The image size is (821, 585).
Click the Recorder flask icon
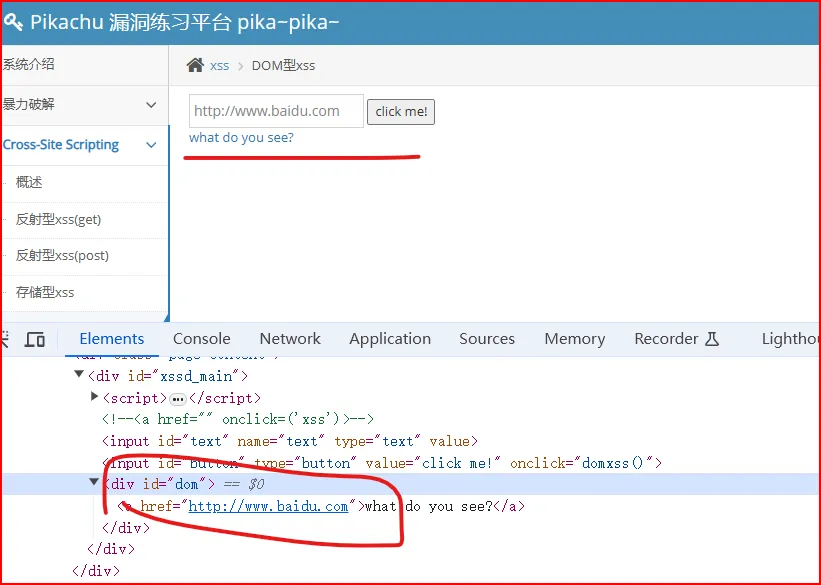pyautogui.click(x=712, y=339)
